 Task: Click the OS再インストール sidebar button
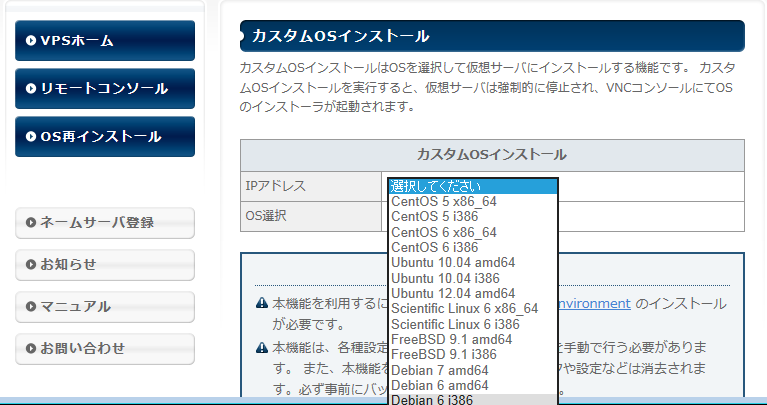tap(105, 136)
